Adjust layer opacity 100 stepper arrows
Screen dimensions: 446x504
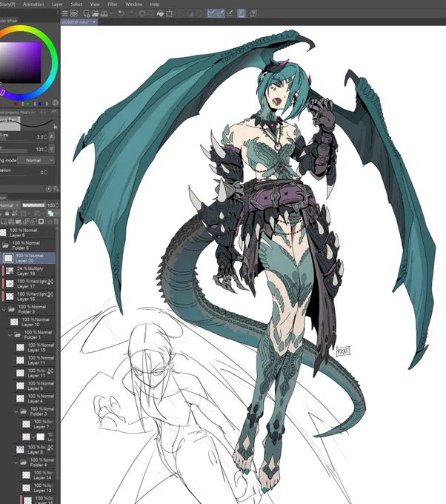(57, 205)
